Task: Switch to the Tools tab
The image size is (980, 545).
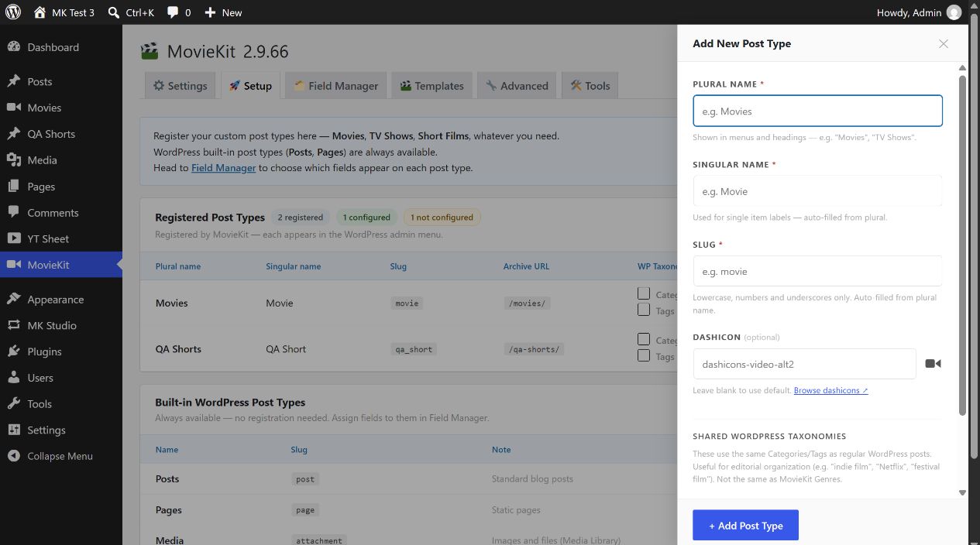Action: point(590,86)
